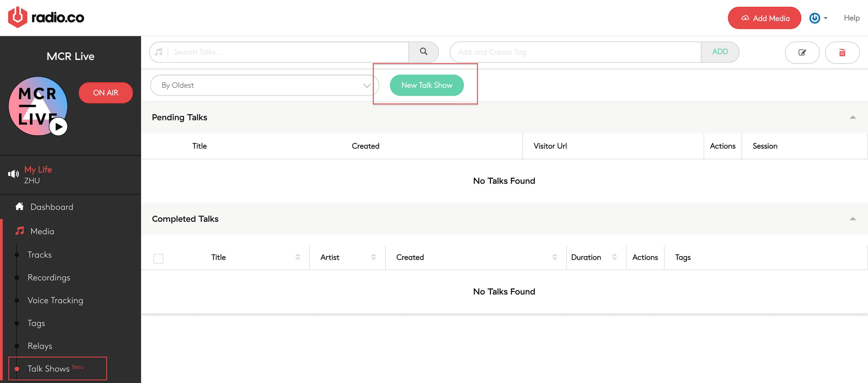
Task: Collapse the Completed Talks section
Action: pos(852,219)
